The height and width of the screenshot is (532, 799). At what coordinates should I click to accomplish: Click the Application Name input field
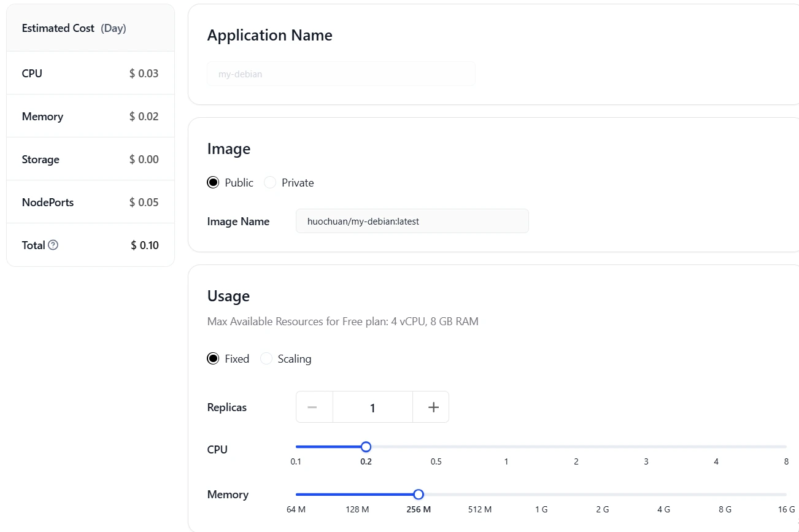341,74
